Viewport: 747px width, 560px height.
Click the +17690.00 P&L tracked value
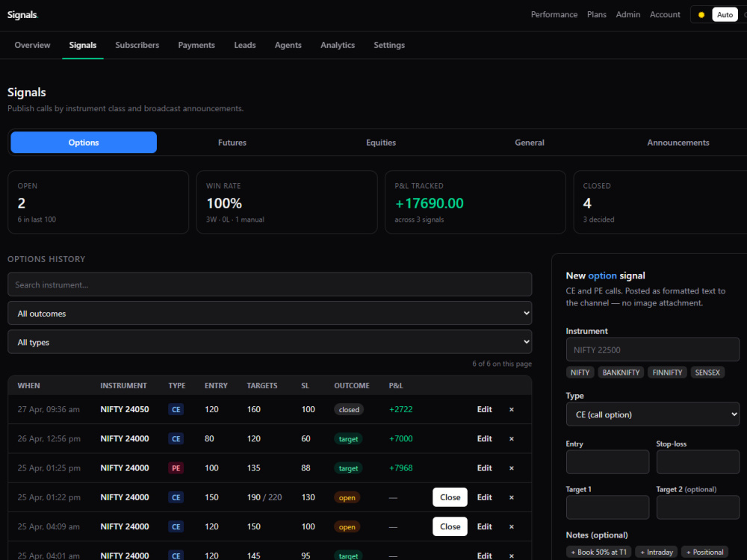[x=430, y=203]
